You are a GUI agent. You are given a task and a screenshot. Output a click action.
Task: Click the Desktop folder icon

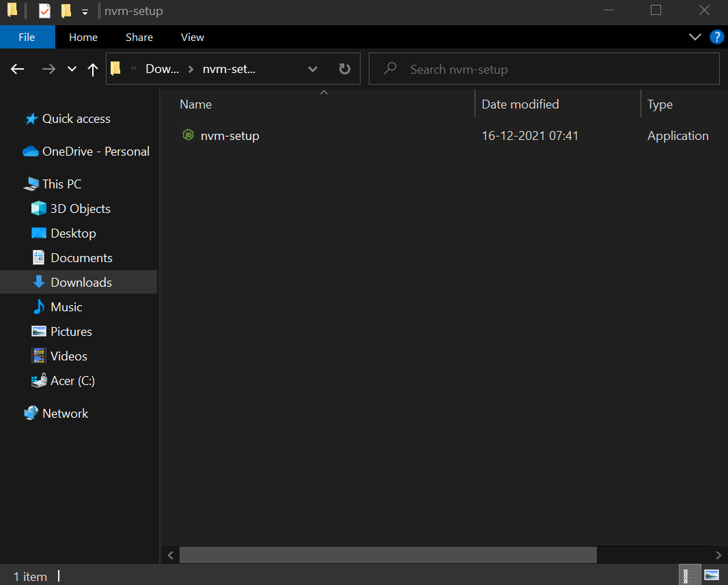click(38, 232)
